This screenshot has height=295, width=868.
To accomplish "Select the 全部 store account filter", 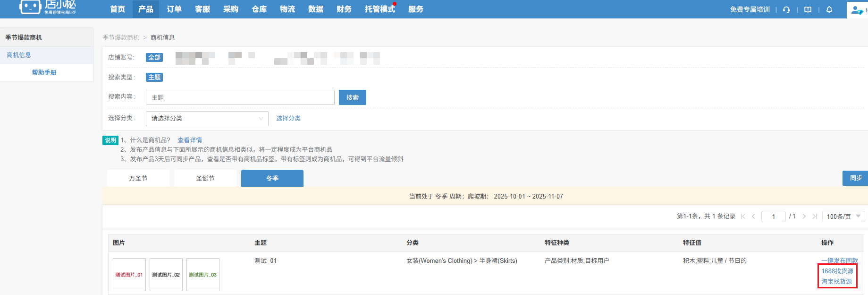I will (x=154, y=57).
